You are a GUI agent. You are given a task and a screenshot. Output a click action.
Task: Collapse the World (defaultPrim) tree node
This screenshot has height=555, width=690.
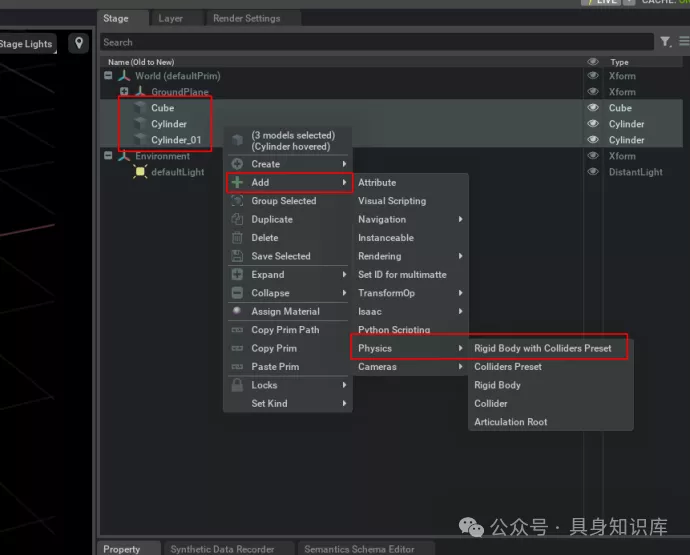108,76
